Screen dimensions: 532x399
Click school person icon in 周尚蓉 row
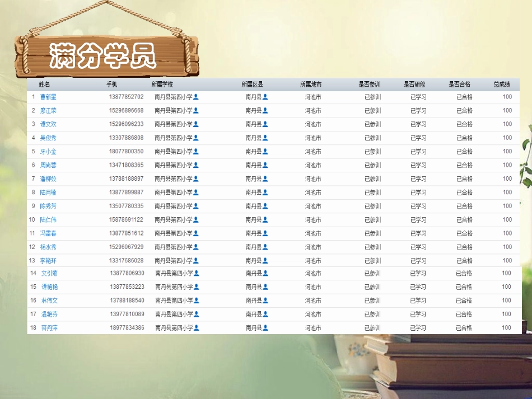(196, 165)
